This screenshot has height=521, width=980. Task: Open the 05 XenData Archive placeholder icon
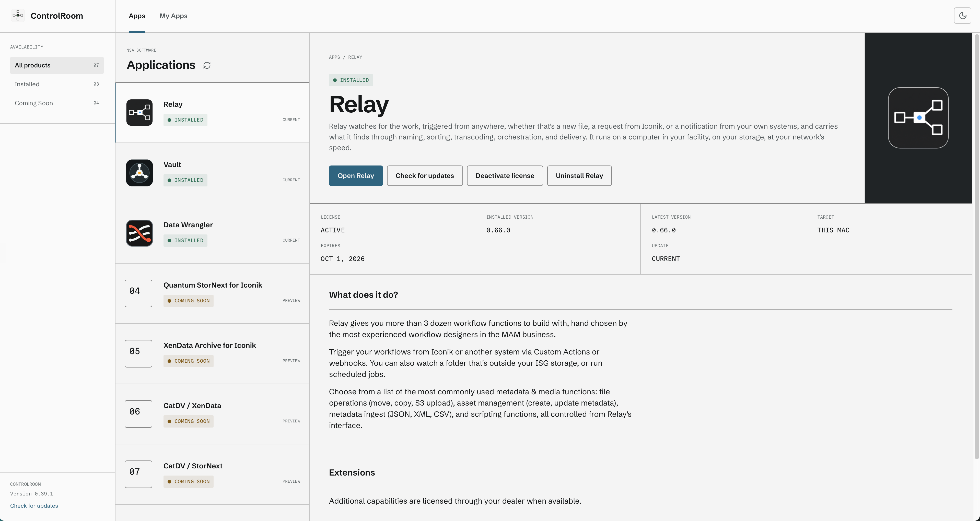(x=138, y=354)
